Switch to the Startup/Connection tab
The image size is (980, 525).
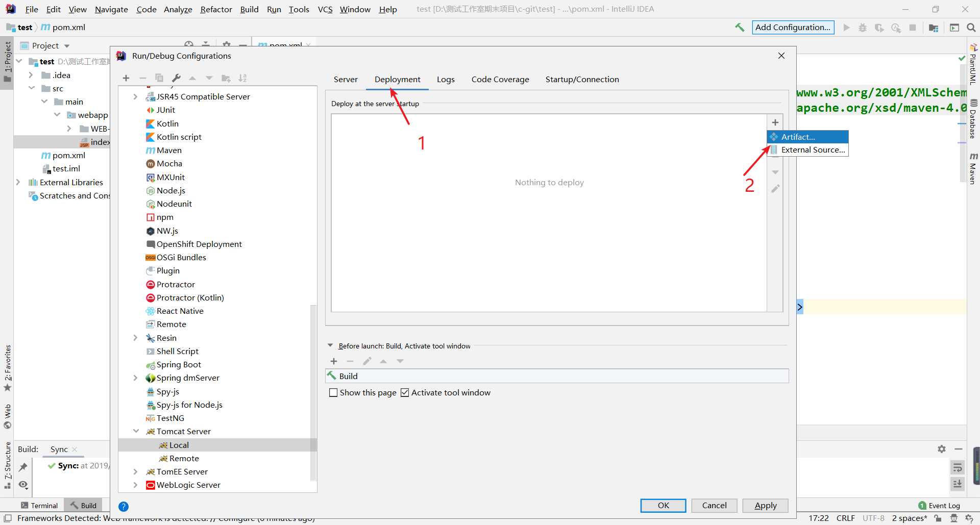click(582, 80)
